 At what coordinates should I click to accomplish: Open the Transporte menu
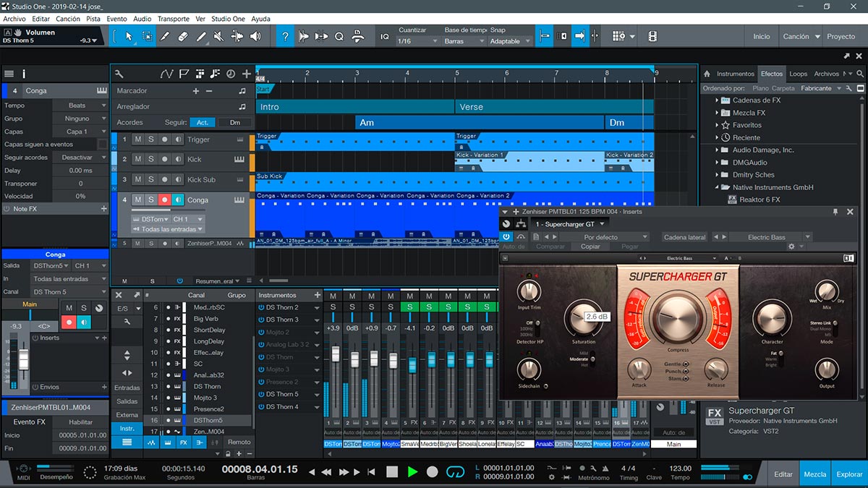click(x=173, y=19)
